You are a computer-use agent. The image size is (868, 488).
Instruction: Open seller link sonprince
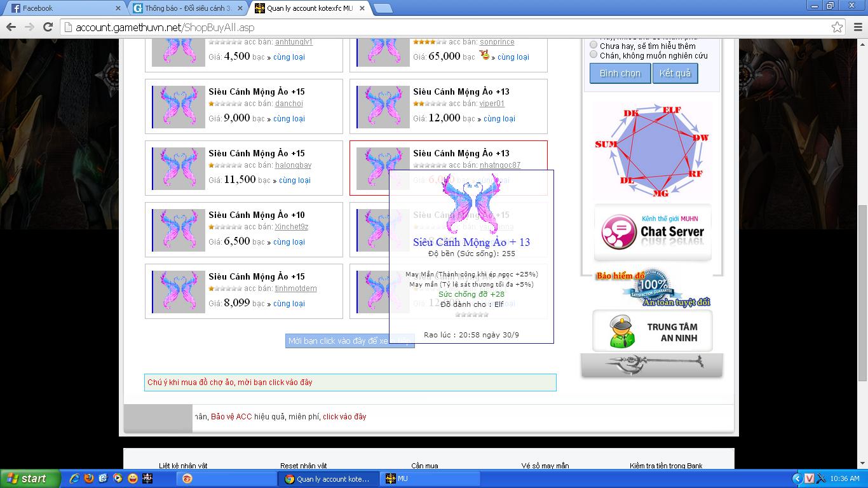(497, 42)
